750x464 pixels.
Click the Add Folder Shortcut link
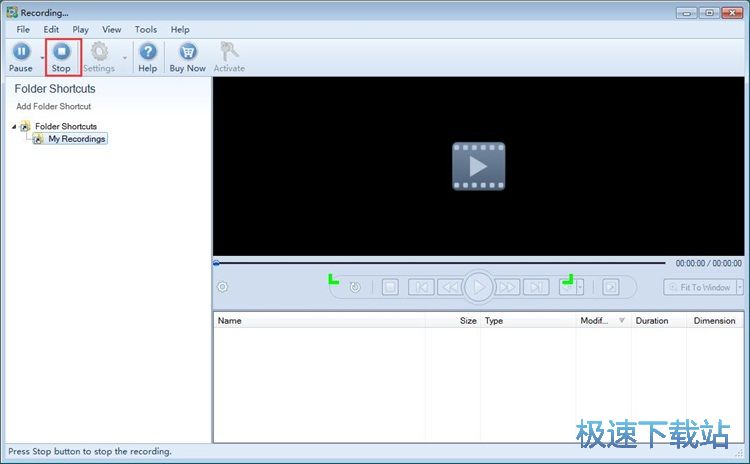(54, 106)
